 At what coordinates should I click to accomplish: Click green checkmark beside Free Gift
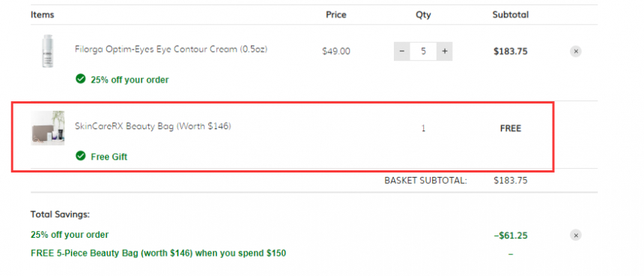click(x=81, y=155)
